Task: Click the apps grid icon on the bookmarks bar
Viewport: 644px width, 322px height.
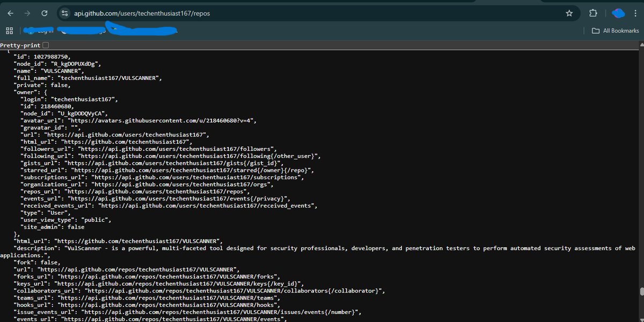Action: (x=9, y=31)
